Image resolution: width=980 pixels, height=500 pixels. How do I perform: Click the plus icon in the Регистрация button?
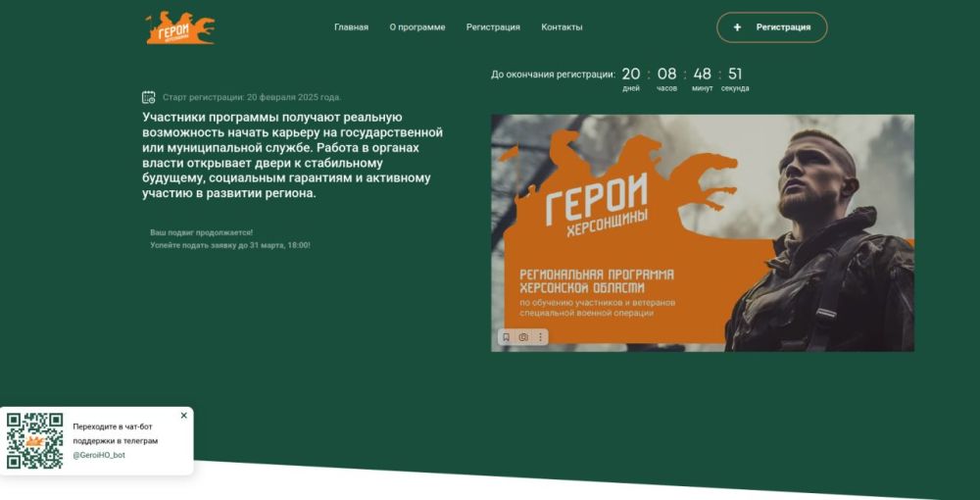coord(738,27)
